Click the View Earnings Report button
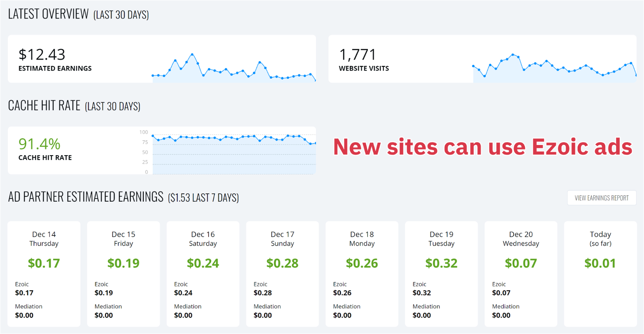644x334 pixels. pyautogui.click(x=601, y=198)
